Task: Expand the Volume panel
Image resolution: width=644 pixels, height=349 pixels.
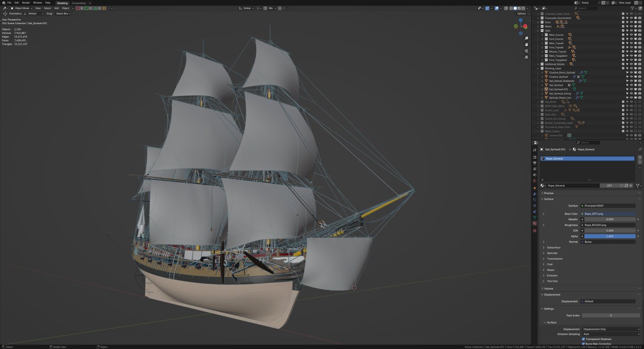Action: point(542,289)
